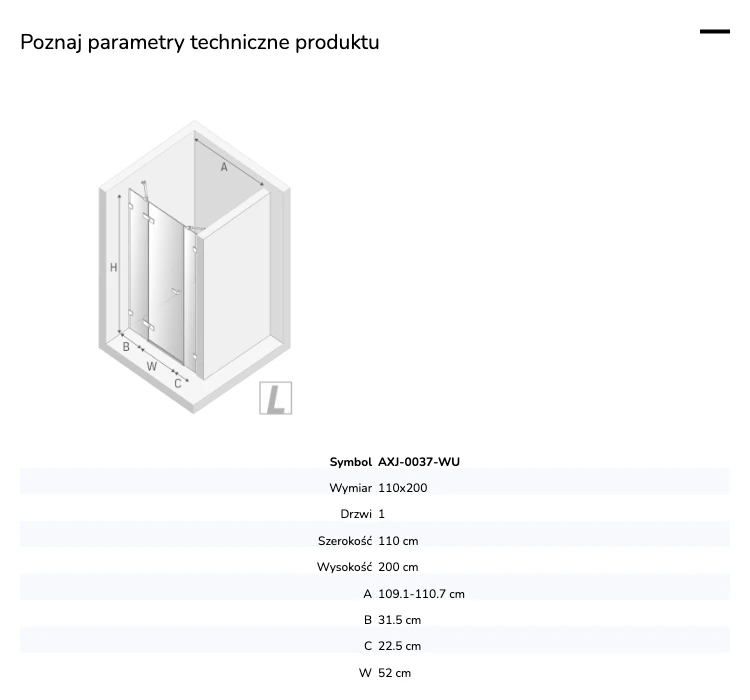This screenshot has height=700, width=750.
Task: Click the 'Poznaj parametry techniczne produktu' heading
Action: pos(200,42)
